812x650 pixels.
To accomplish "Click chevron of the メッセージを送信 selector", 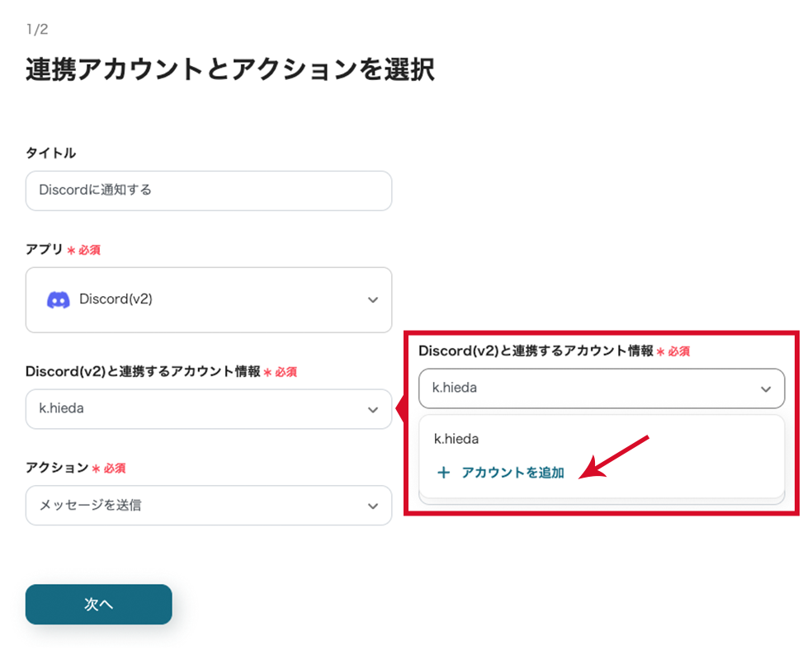I will pos(373,506).
